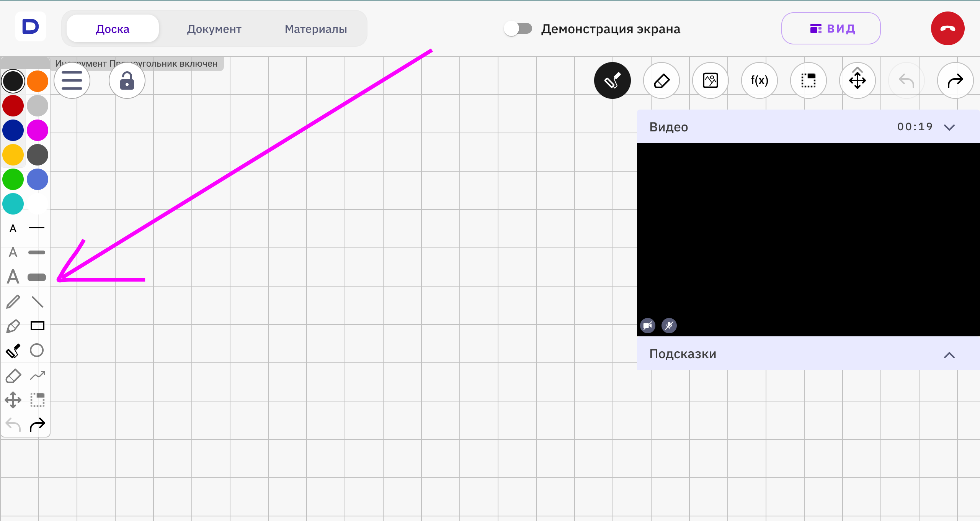The image size is (980, 521).
Task: Pick the magenta color swatch
Action: pos(38,130)
